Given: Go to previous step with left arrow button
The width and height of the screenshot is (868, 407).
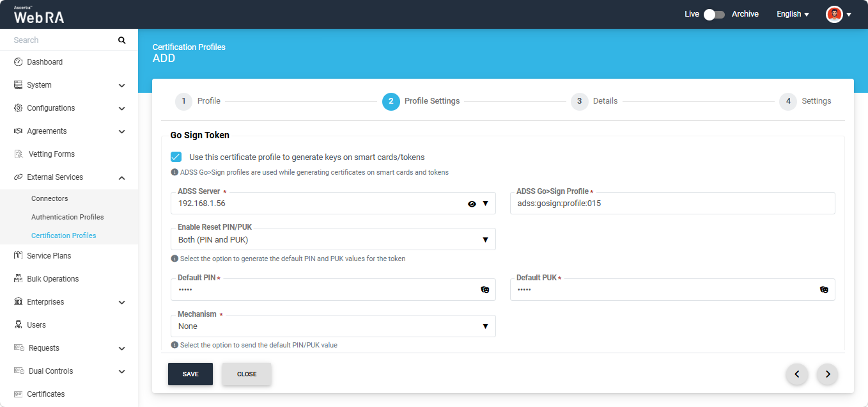Looking at the screenshot, I should (796, 374).
